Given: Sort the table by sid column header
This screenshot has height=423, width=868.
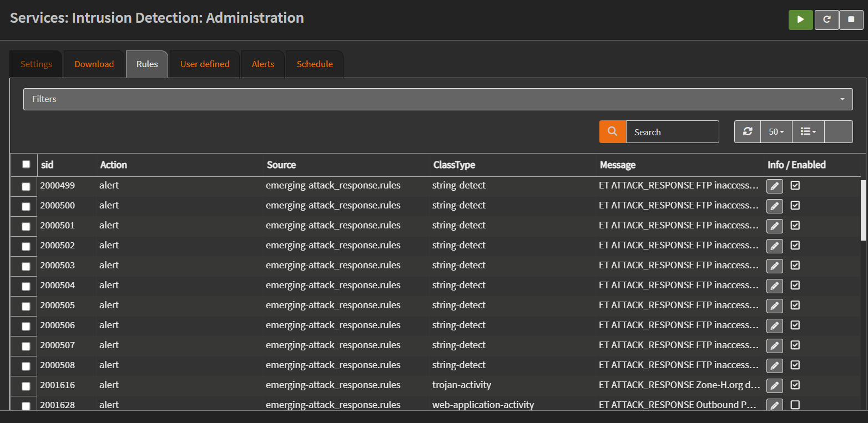Looking at the screenshot, I should pyautogui.click(x=47, y=165).
